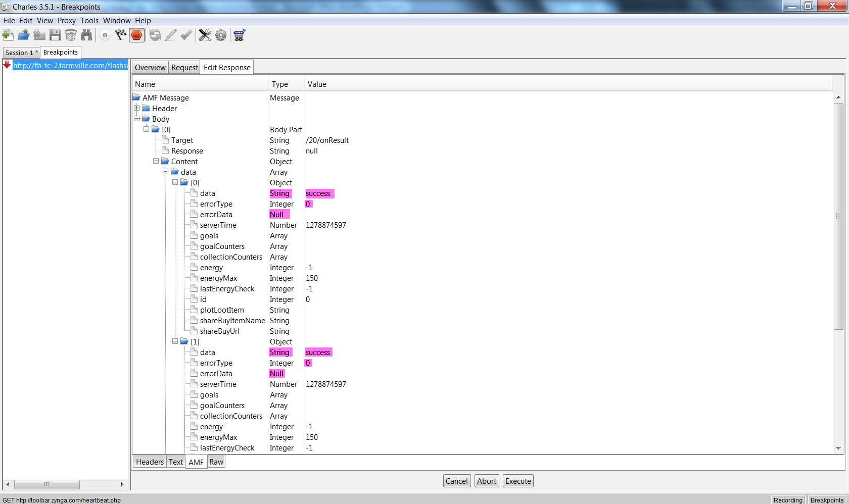The height and width of the screenshot is (504, 849).
Task: Open Find using the binoculars icon
Action: (86, 35)
